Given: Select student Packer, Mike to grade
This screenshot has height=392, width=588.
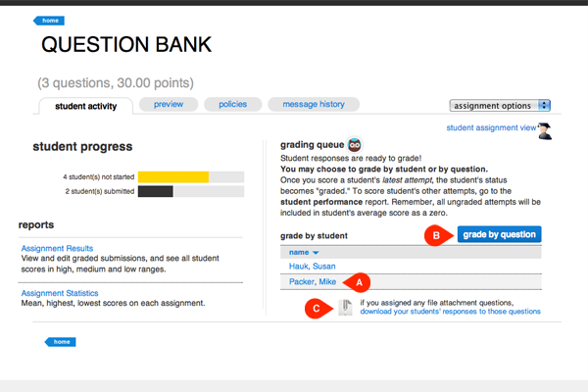Looking at the screenshot, I should click(x=313, y=282).
